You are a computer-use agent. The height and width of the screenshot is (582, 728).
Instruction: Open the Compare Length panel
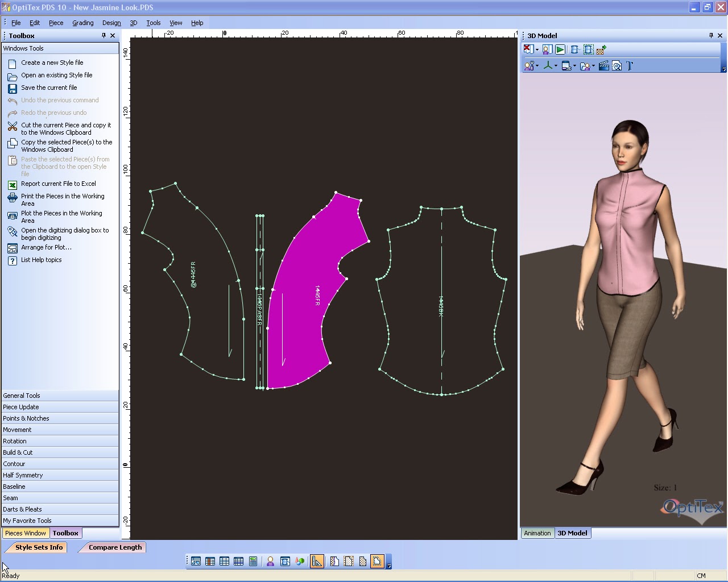click(x=115, y=547)
